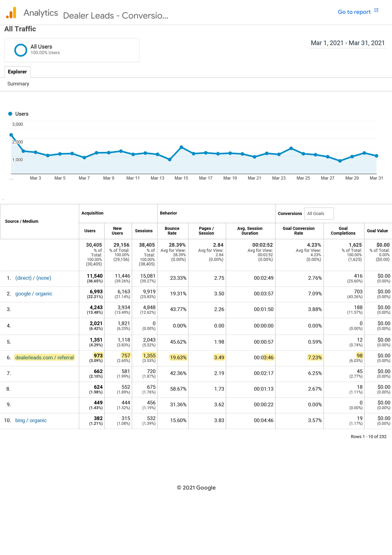
Task: Sort by the Users column header
Action: (90, 231)
